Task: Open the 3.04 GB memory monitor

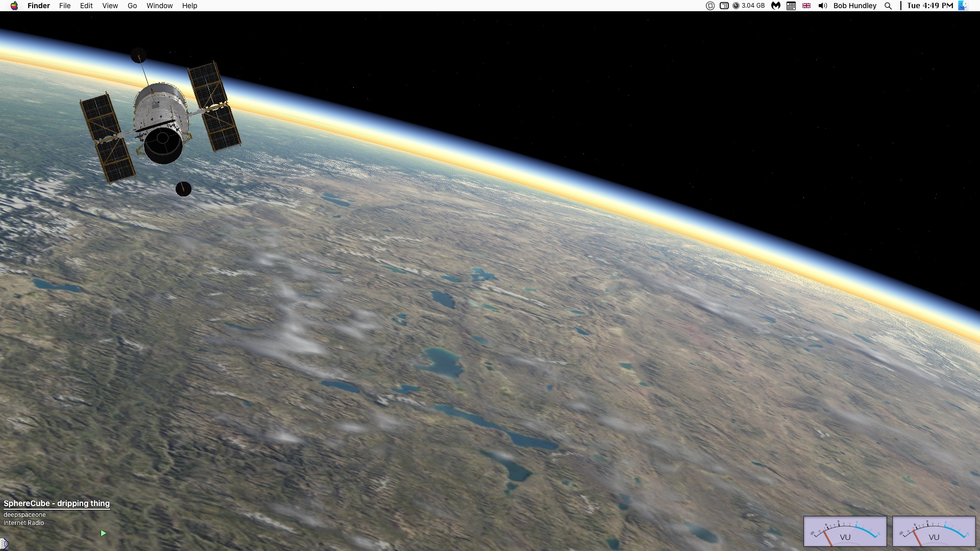Action: point(749,6)
